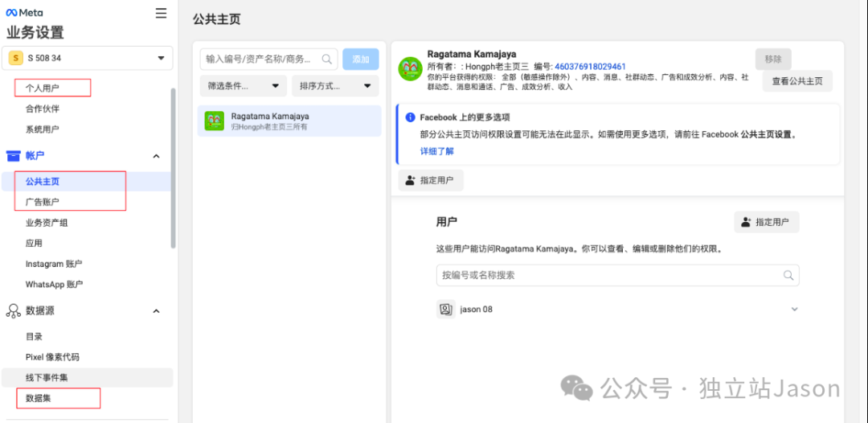Open WhatsApp 账户 in the sidebar
The image size is (868, 423).
(x=55, y=284)
